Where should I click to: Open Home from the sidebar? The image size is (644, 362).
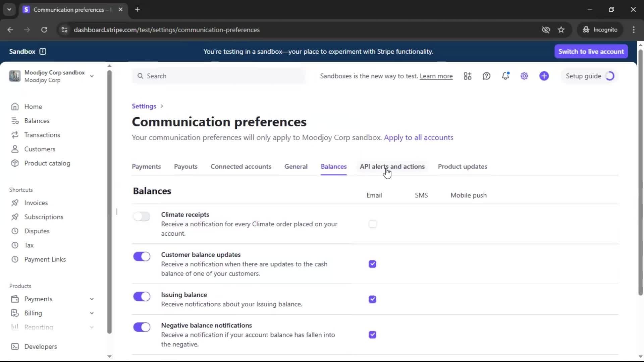(33, 107)
